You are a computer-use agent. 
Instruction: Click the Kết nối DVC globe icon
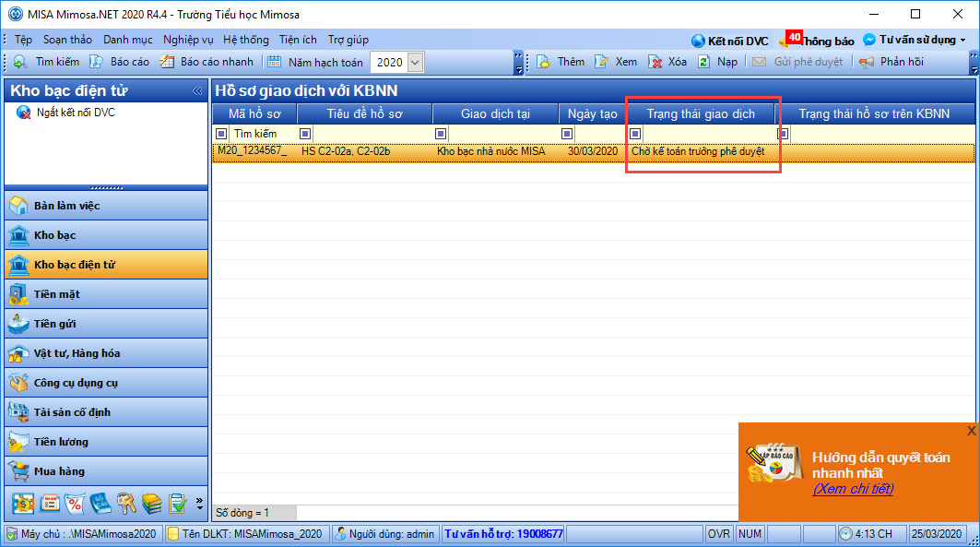click(698, 42)
